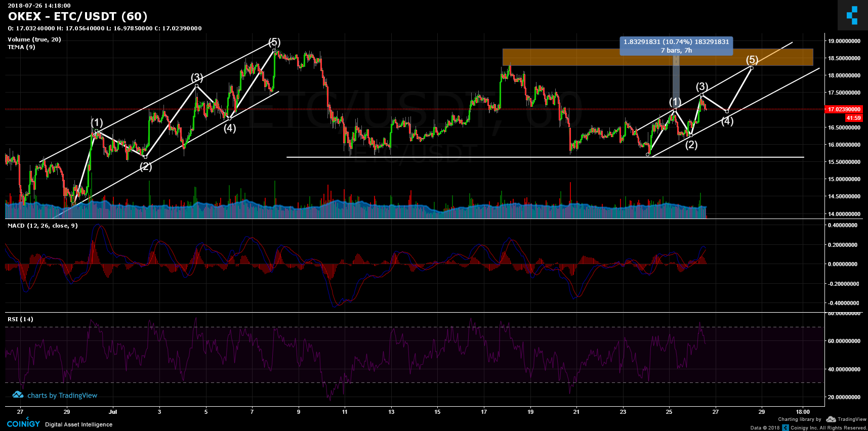This screenshot has width=868, height=431.
Task: Select wave label (3) in the left rising channel
Action: pos(197,77)
